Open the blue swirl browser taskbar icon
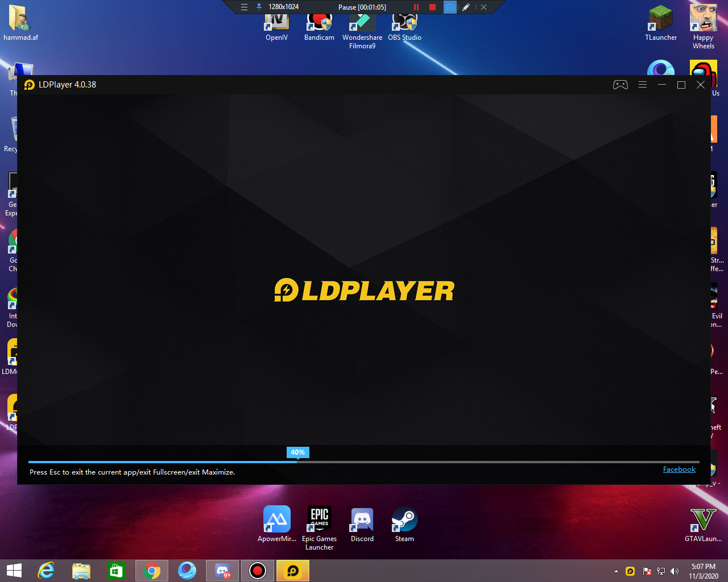Image resolution: width=728 pixels, height=582 pixels. click(187, 571)
